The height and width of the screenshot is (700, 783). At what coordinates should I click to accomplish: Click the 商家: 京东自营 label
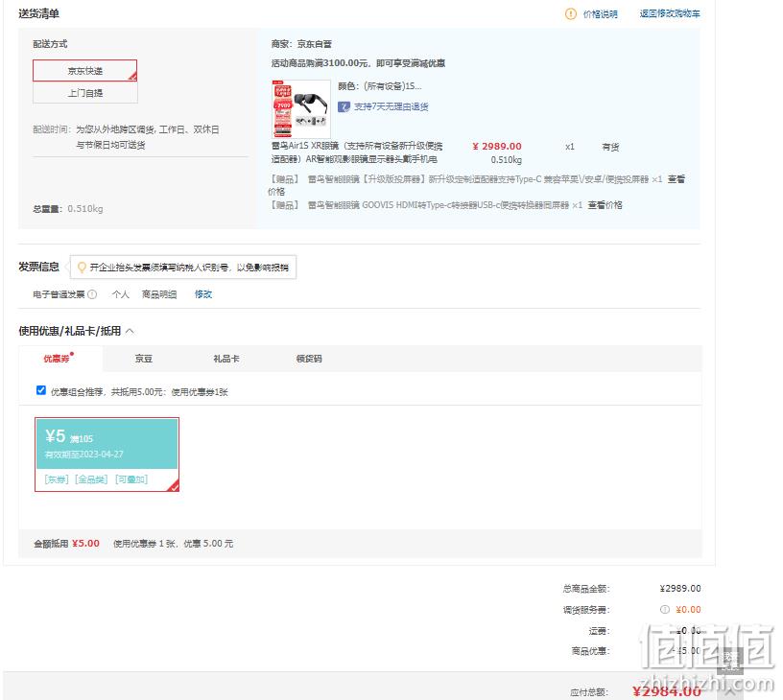click(x=301, y=44)
